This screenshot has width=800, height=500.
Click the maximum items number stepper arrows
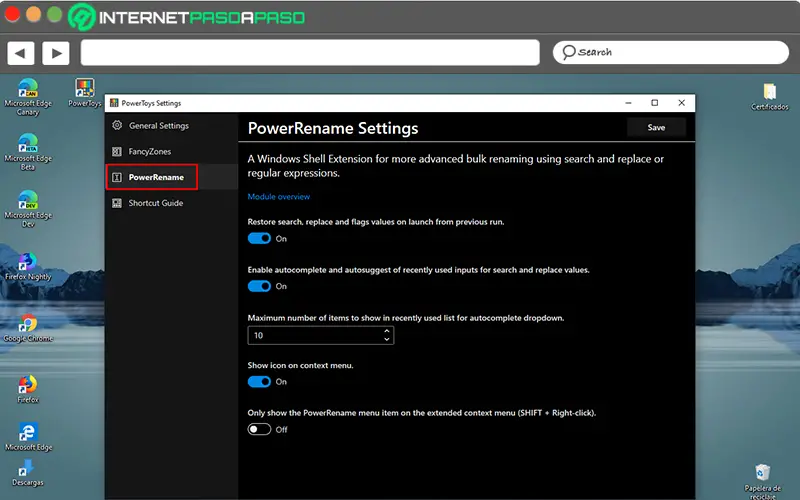pos(386,336)
